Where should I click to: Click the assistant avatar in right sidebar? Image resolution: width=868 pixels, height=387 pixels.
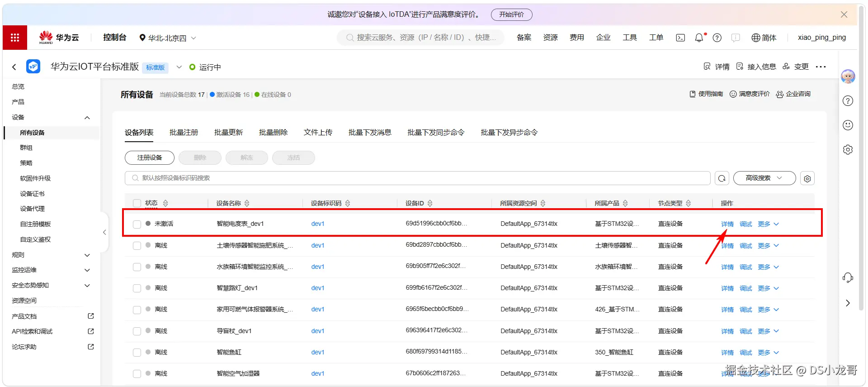tap(848, 76)
